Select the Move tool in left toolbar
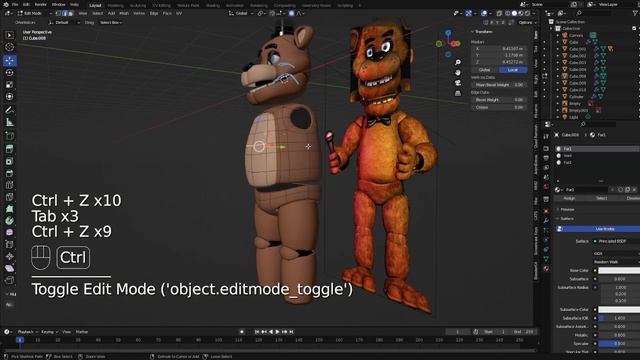The width and height of the screenshot is (640, 360). pos(9,61)
